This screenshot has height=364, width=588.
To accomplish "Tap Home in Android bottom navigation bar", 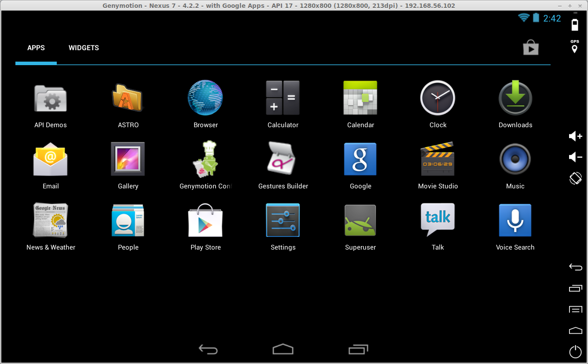I will coord(283,349).
